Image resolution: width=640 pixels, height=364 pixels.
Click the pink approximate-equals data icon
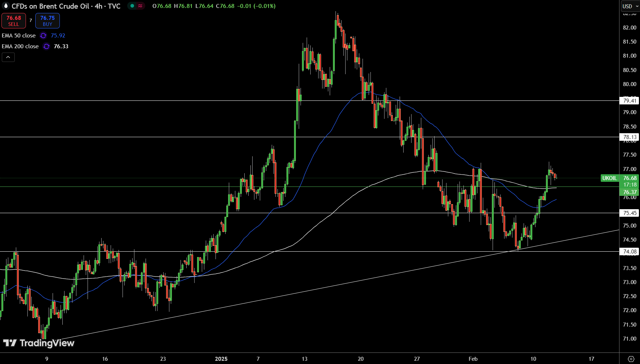coord(140,6)
